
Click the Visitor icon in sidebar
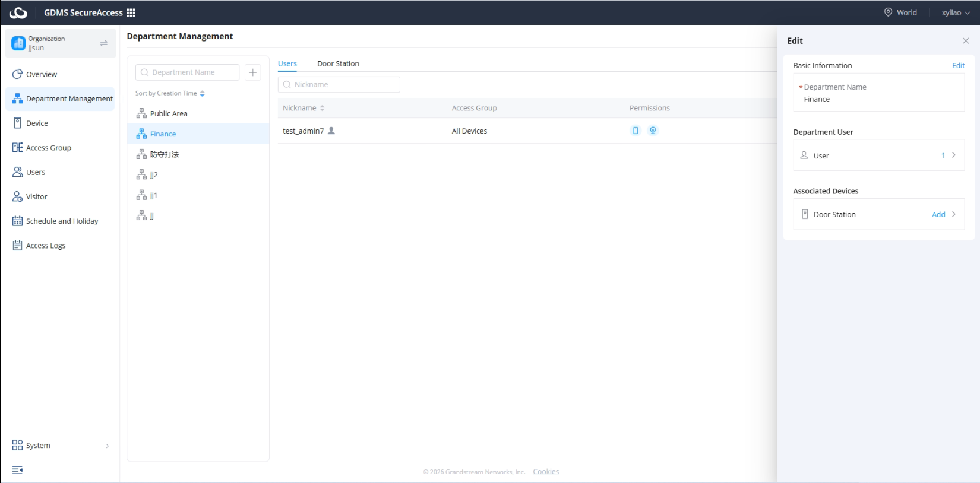coord(17,196)
